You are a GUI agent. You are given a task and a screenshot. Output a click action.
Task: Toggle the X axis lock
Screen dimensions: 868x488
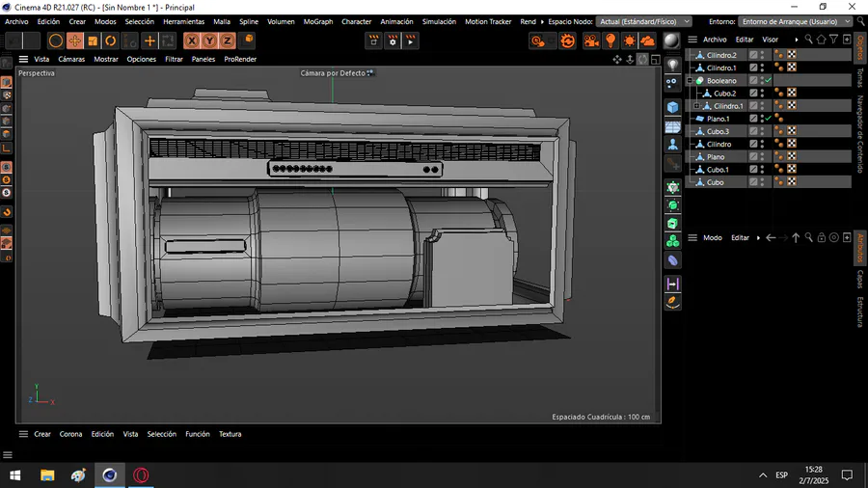(x=192, y=41)
